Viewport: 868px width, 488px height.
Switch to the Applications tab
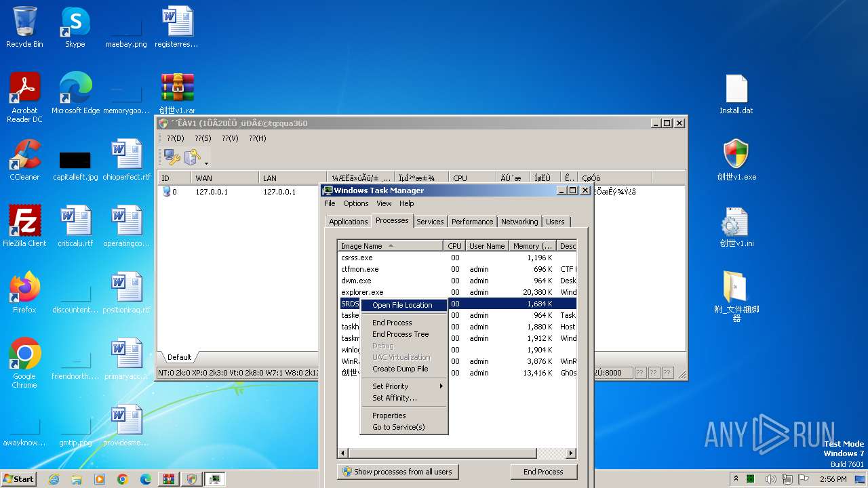pyautogui.click(x=348, y=222)
